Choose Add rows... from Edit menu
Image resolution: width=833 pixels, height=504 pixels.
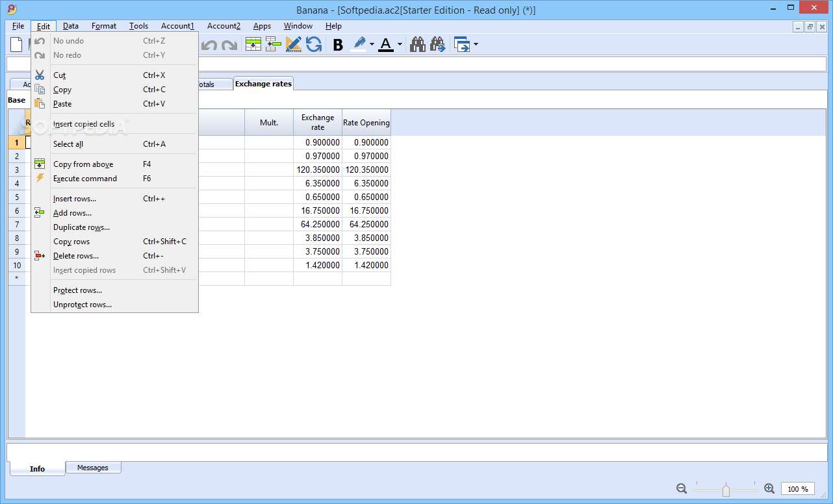click(114, 213)
